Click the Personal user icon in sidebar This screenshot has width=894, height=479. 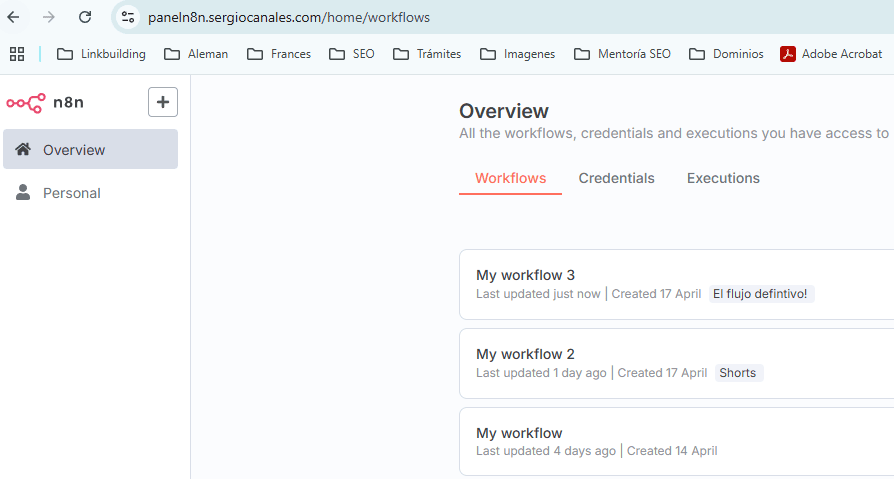23,193
